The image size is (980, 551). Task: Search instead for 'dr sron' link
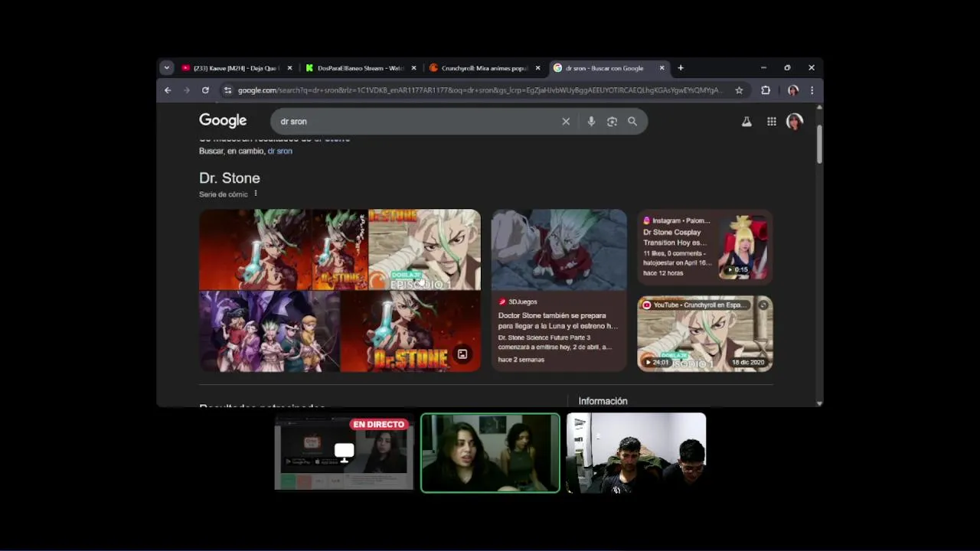click(x=279, y=152)
